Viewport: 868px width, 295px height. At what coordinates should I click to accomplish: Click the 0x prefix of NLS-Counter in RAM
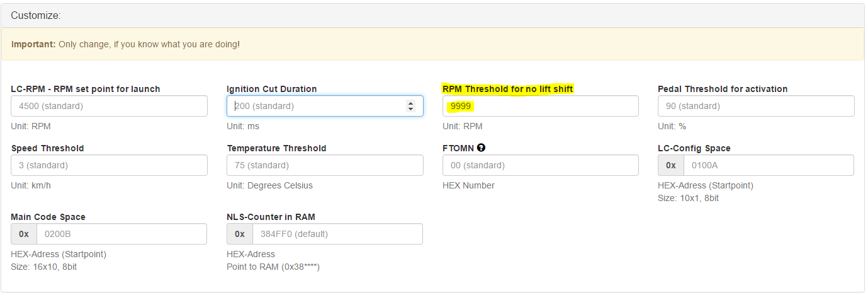tap(240, 234)
